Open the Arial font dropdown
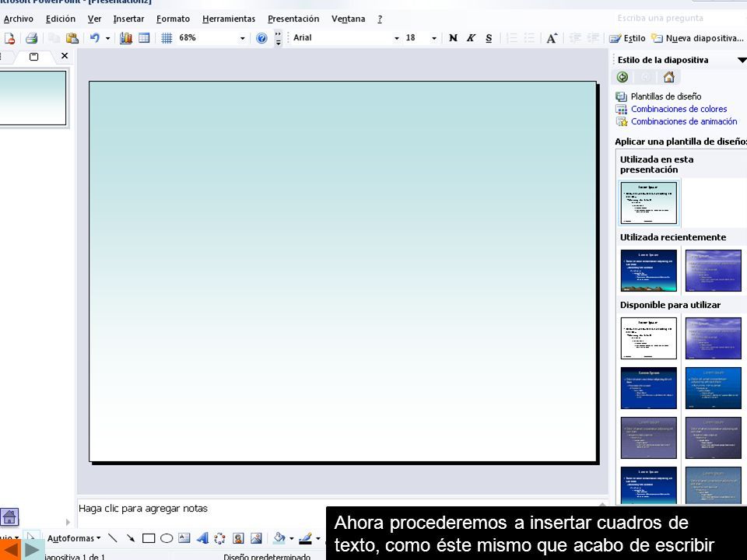Viewport: 747px width, 560px height. pos(396,38)
